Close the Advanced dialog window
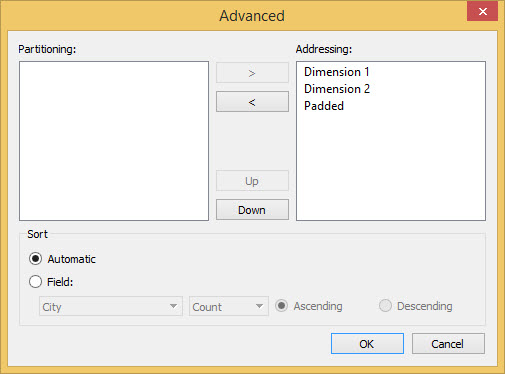Screen dimensions: 505x374 point(482,12)
